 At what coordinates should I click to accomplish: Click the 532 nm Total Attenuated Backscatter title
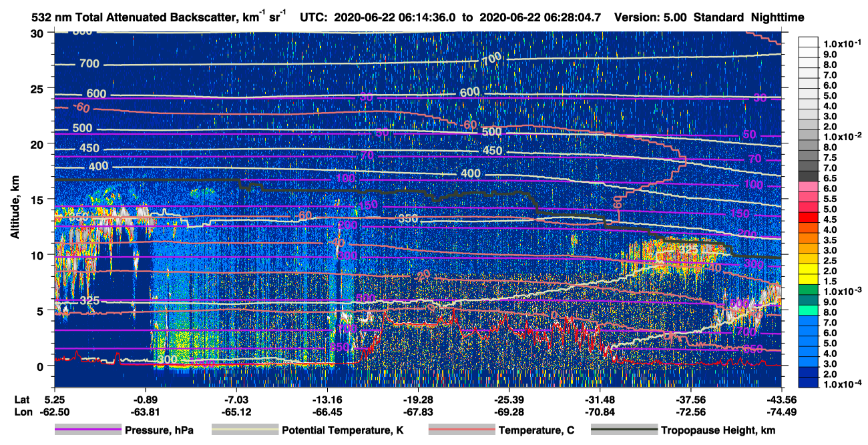tap(160, 17)
